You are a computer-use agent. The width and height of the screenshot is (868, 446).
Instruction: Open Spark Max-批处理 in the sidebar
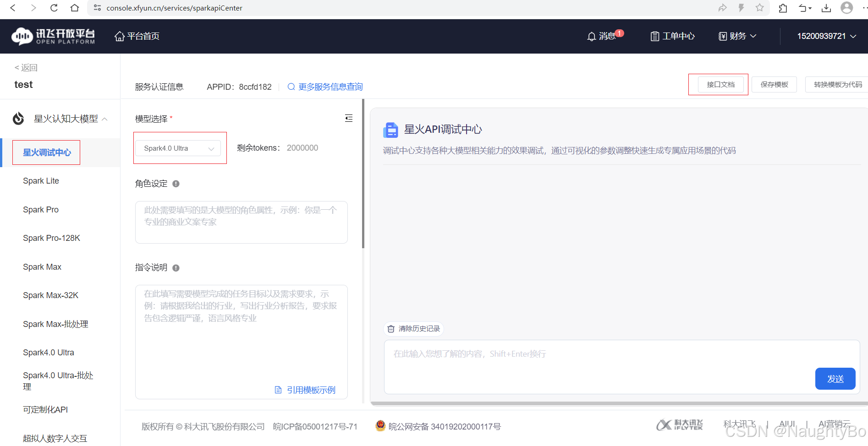55,324
